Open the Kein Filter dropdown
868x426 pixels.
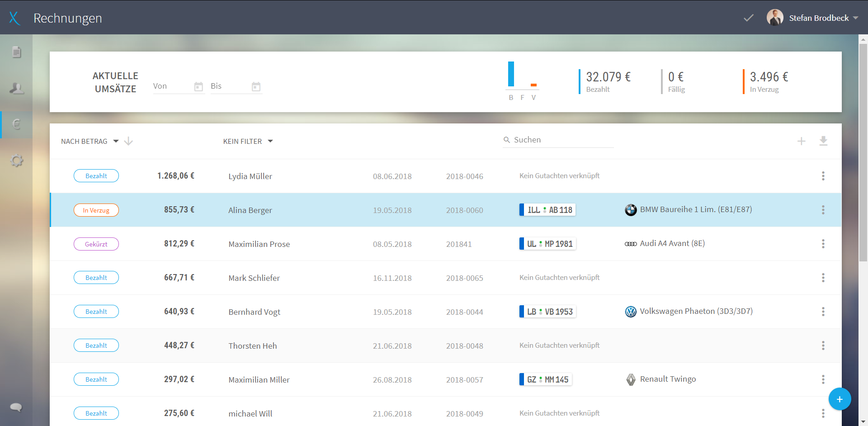click(248, 141)
